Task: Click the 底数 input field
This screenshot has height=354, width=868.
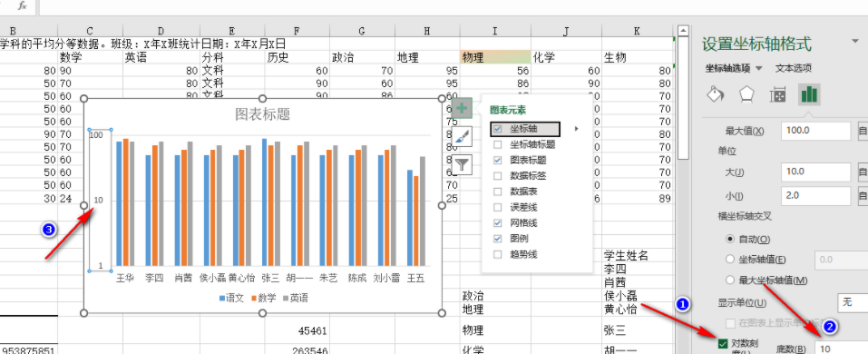Action: pos(842,349)
